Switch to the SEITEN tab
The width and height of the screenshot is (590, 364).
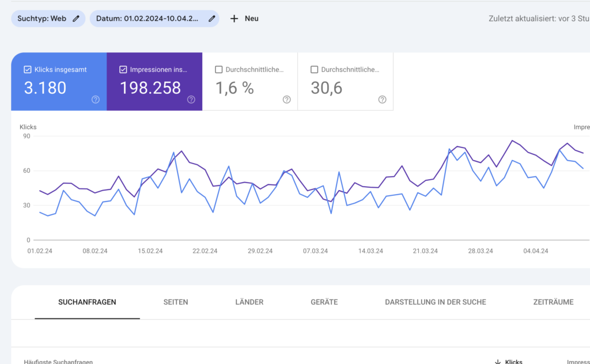point(176,302)
